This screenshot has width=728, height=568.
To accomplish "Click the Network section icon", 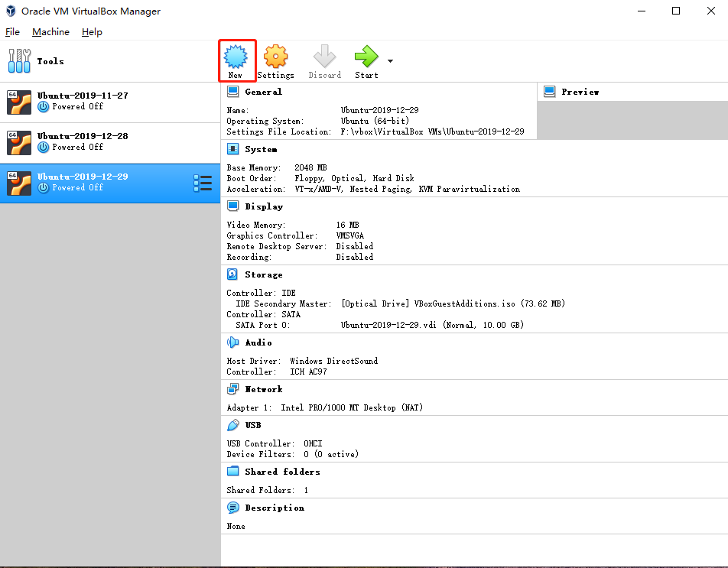I will pyautogui.click(x=232, y=389).
